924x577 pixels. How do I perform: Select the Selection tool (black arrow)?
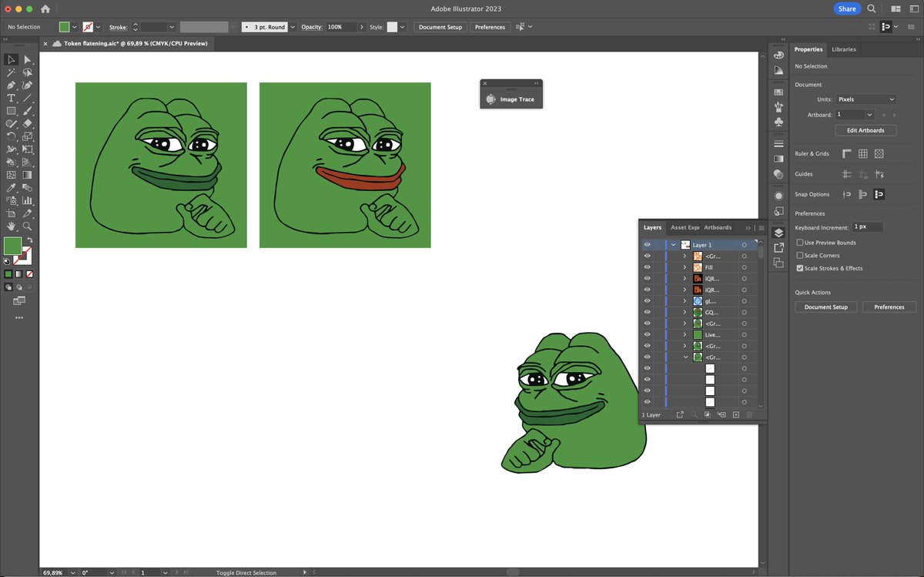[12, 59]
